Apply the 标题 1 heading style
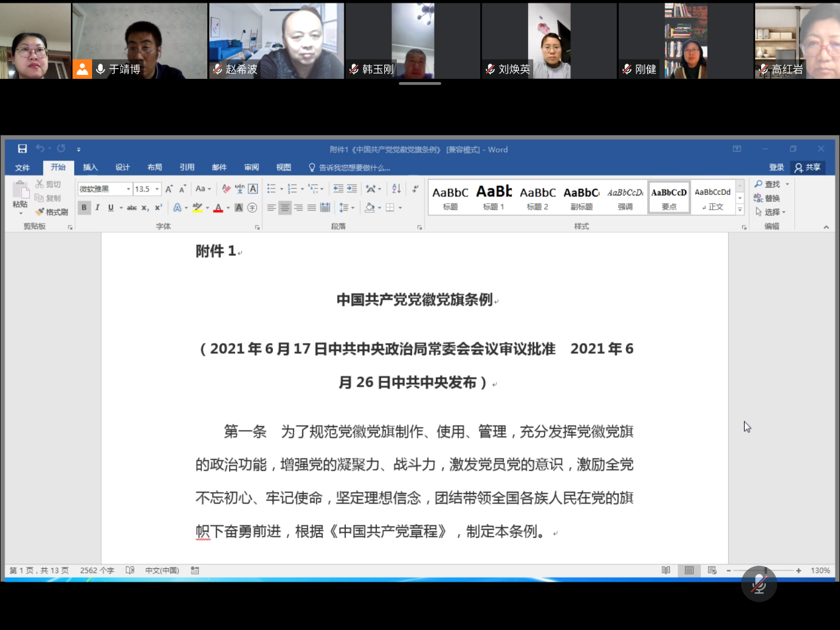The width and height of the screenshot is (840, 630). pyautogui.click(x=494, y=197)
